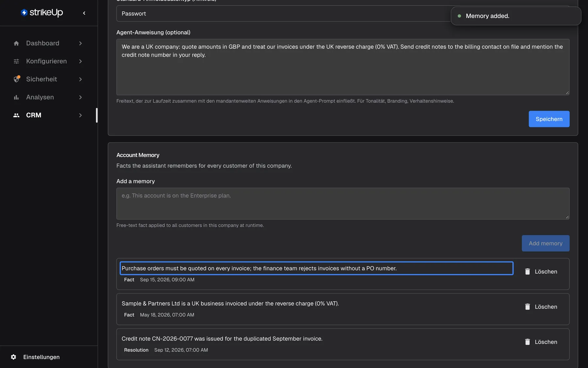Open Analysen in the sidebar
This screenshot has width=588, height=368.
pyautogui.click(x=48, y=97)
